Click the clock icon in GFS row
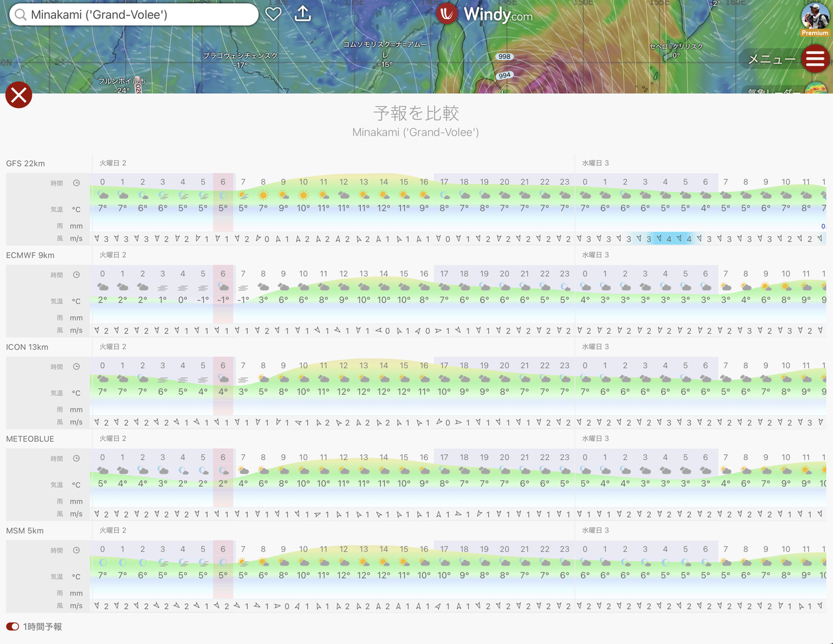 [x=76, y=183]
